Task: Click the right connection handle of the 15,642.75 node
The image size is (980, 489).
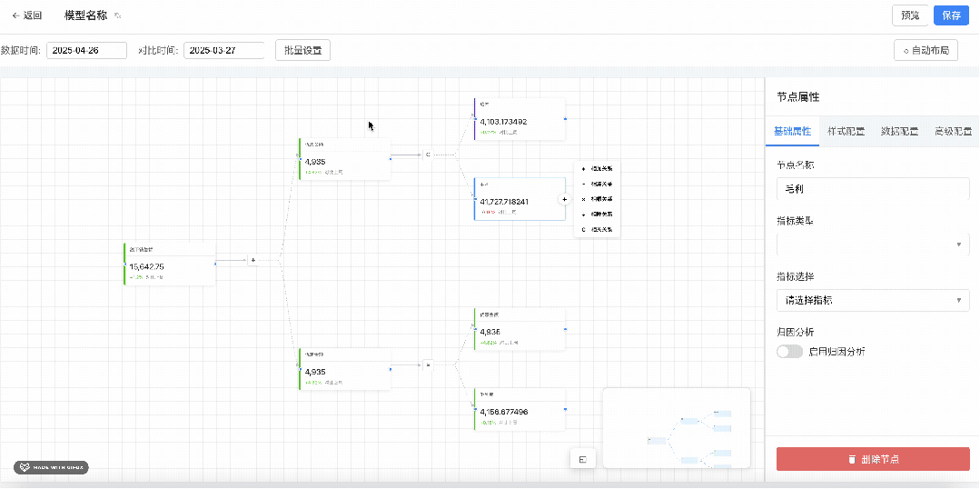Action: (215, 264)
